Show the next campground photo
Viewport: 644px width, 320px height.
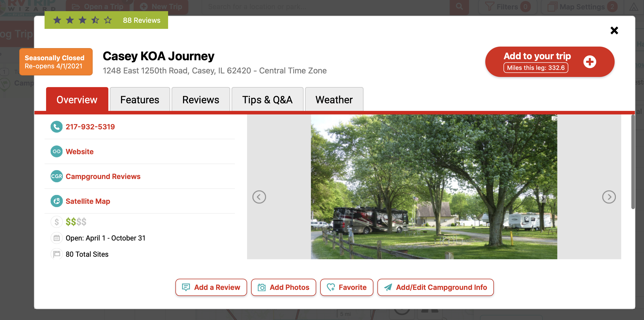pos(609,197)
